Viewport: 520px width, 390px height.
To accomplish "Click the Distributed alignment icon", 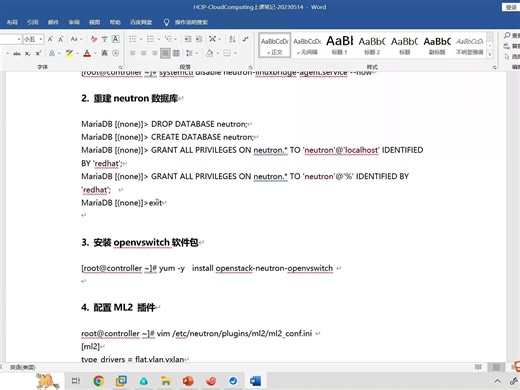I will (x=176, y=53).
